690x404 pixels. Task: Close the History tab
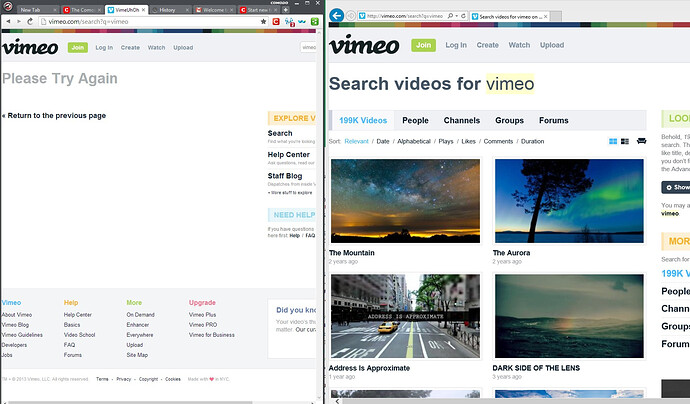(x=187, y=10)
